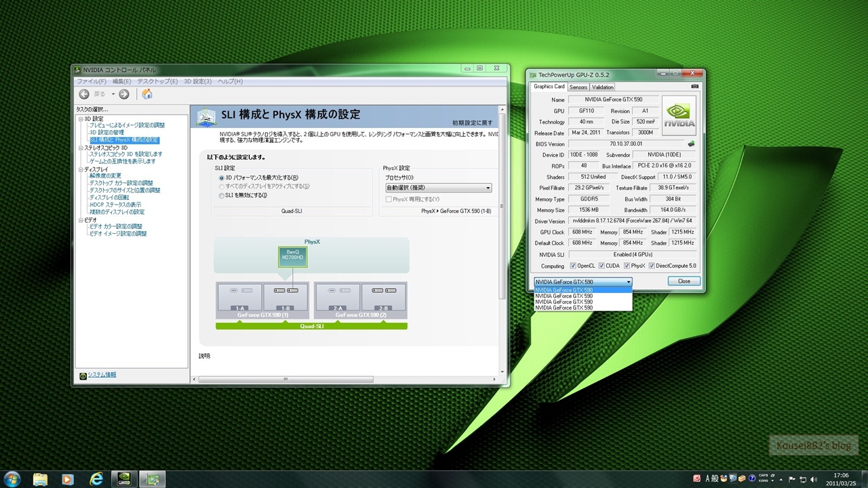Open Windows Media Player from taskbar
This screenshot has width=868, height=488.
click(x=67, y=479)
